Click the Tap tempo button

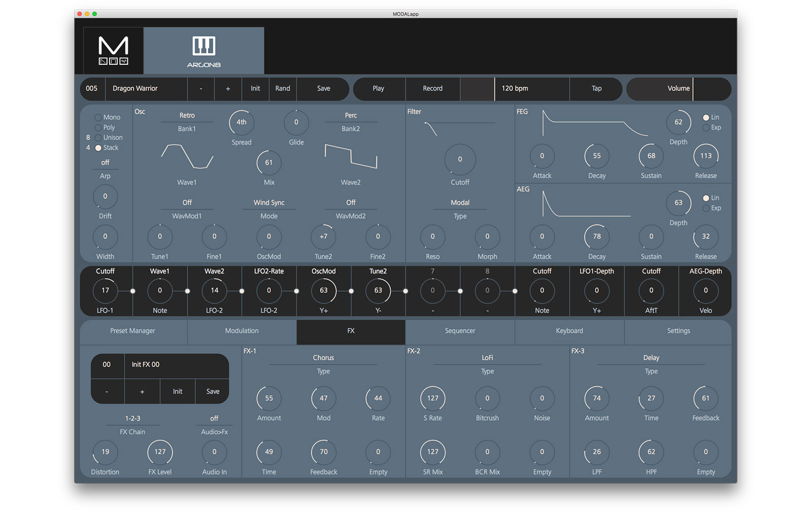point(596,88)
